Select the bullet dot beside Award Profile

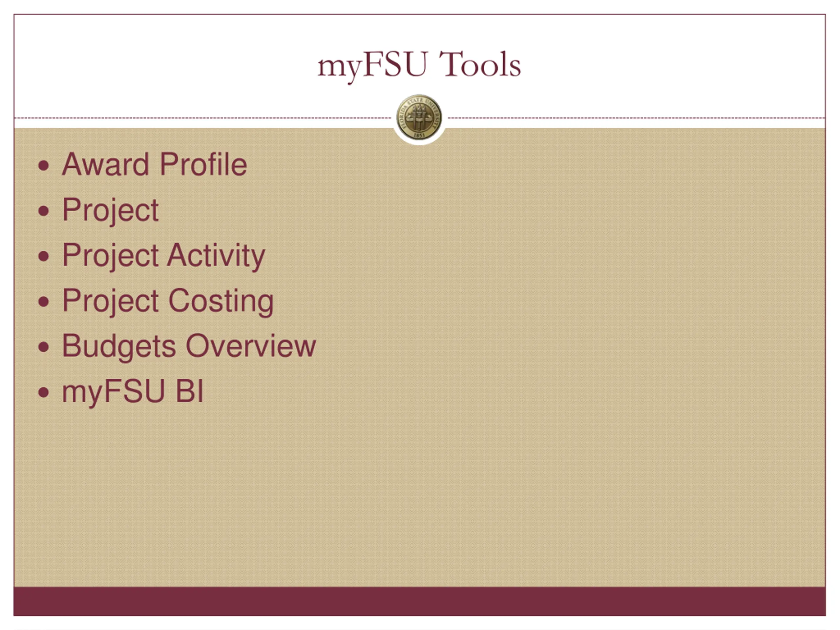(x=44, y=166)
